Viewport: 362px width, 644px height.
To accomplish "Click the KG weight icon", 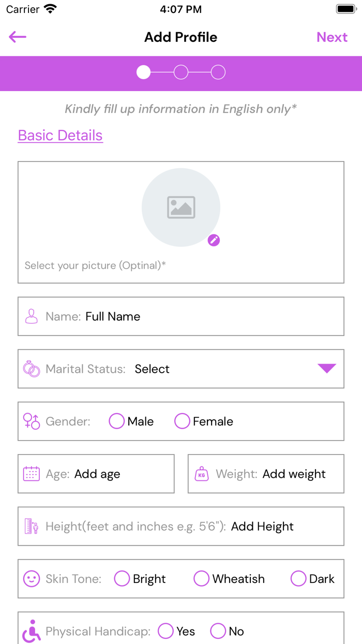I will [x=201, y=474].
